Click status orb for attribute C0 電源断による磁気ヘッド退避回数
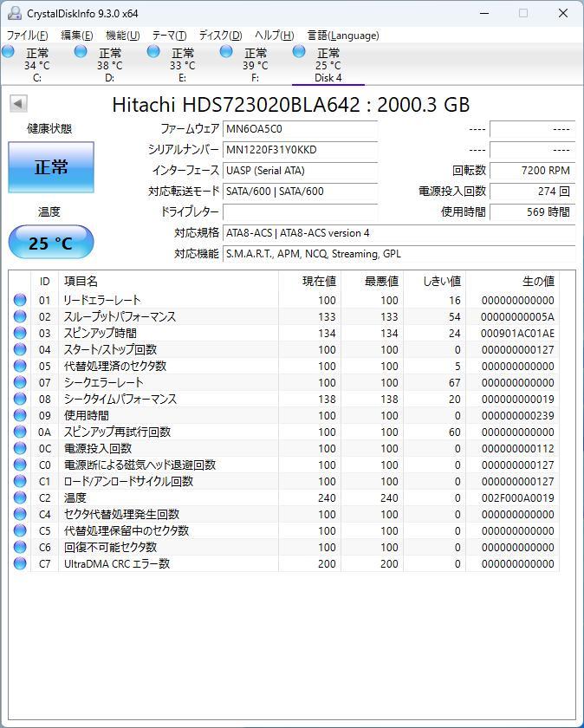Screen dimensions: 584x728 point(20,465)
